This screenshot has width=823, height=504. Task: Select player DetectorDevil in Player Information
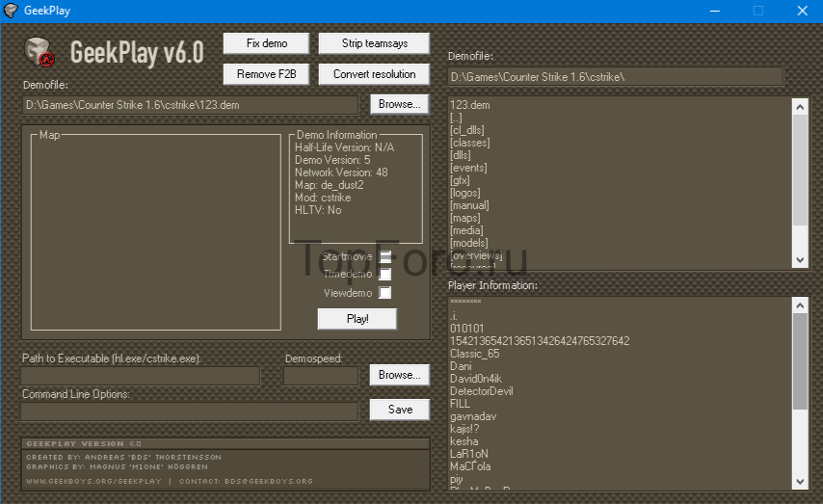point(481,391)
